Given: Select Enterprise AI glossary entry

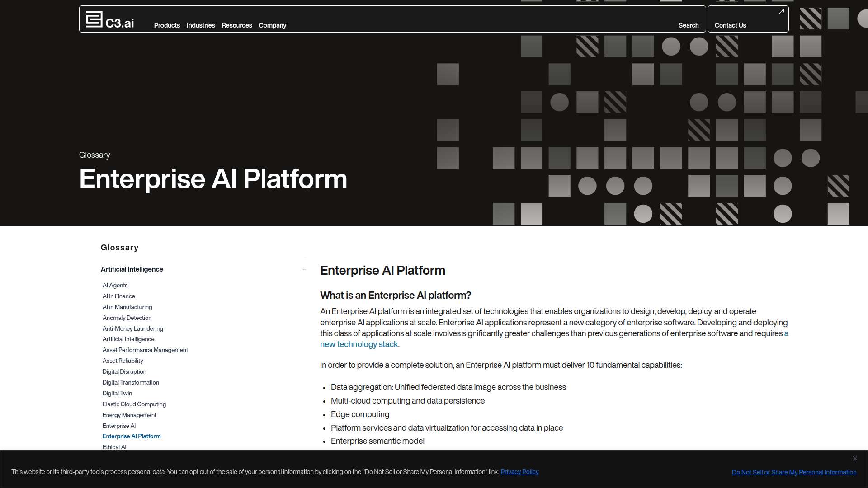Looking at the screenshot, I should coord(119,426).
